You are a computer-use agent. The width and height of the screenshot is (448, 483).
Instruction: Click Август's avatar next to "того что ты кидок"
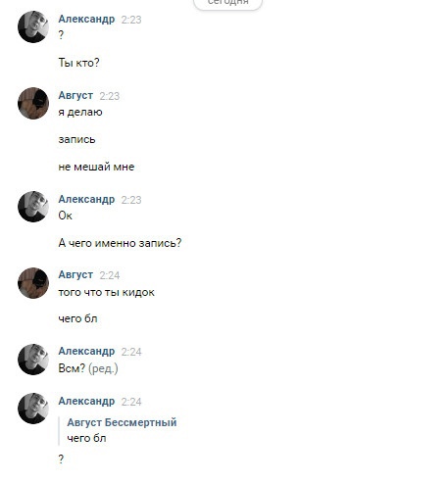[x=33, y=283]
